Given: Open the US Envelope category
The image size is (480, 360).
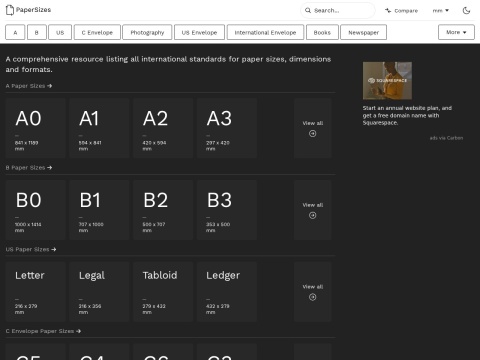Looking at the screenshot, I should click(x=199, y=32).
